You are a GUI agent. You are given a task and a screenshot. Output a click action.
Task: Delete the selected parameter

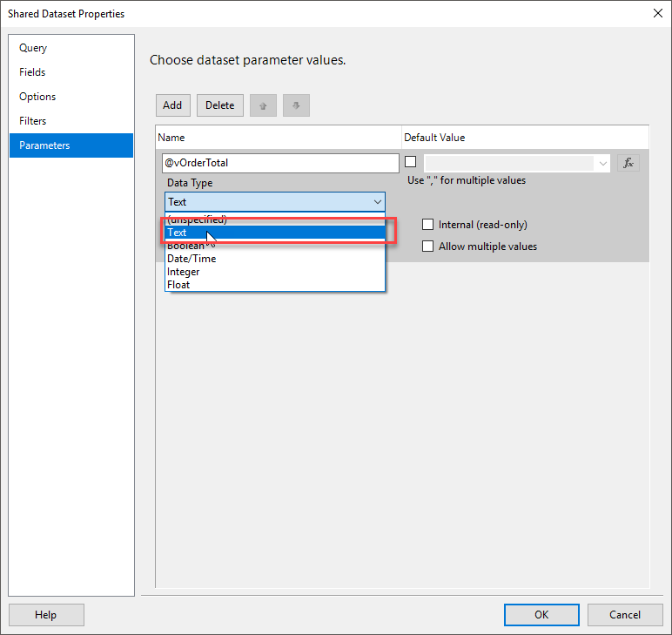click(x=219, y=105)
